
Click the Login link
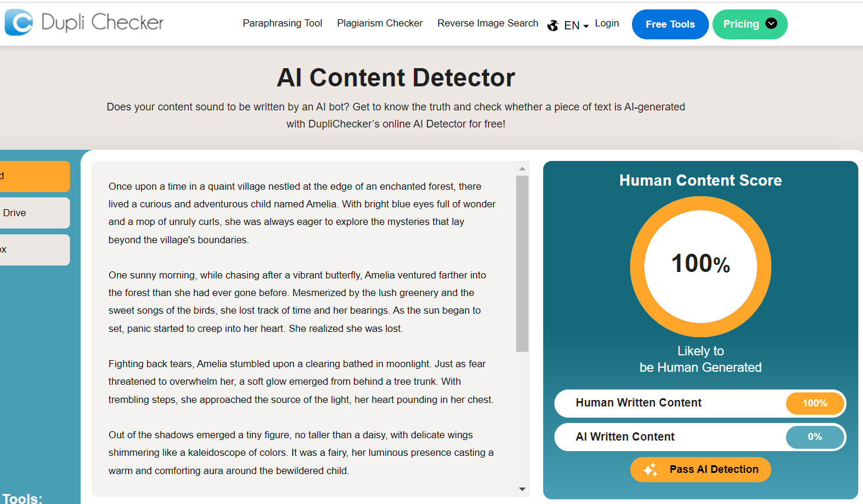[x=607, y=23]
